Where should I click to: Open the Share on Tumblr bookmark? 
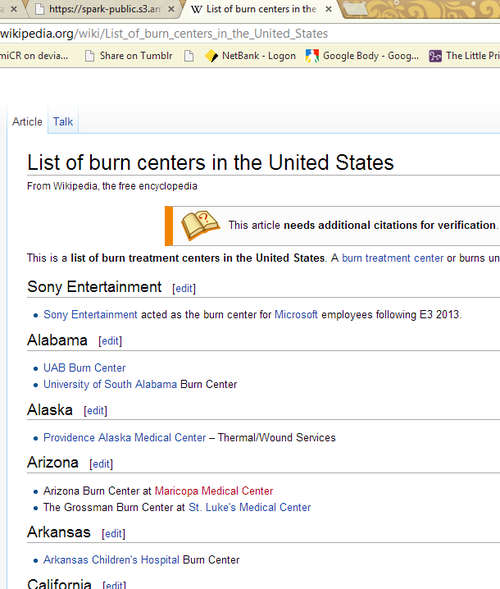(128, 56)
